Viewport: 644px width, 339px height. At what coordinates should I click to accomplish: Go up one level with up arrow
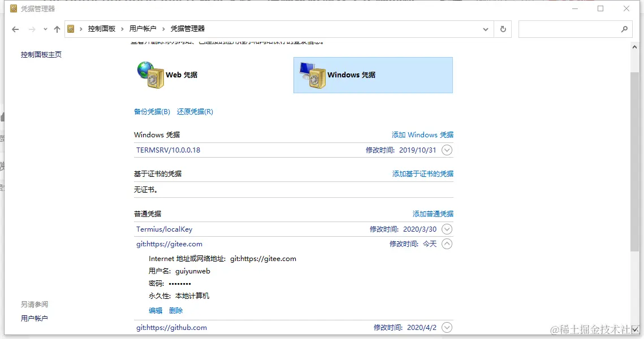pos(57,29)
